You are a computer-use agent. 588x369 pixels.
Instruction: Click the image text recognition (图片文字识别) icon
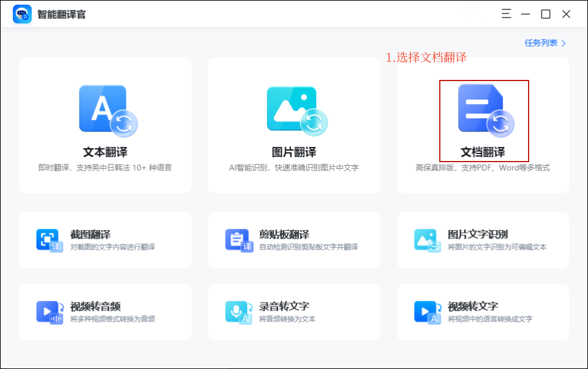coord(427,240)
